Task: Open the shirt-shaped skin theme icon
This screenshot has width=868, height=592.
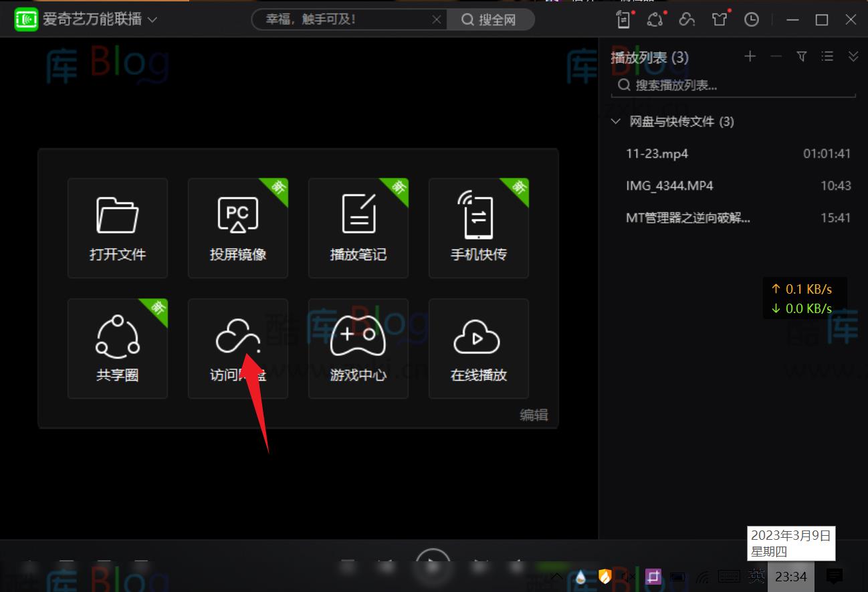Action: (x=719, y=19)
